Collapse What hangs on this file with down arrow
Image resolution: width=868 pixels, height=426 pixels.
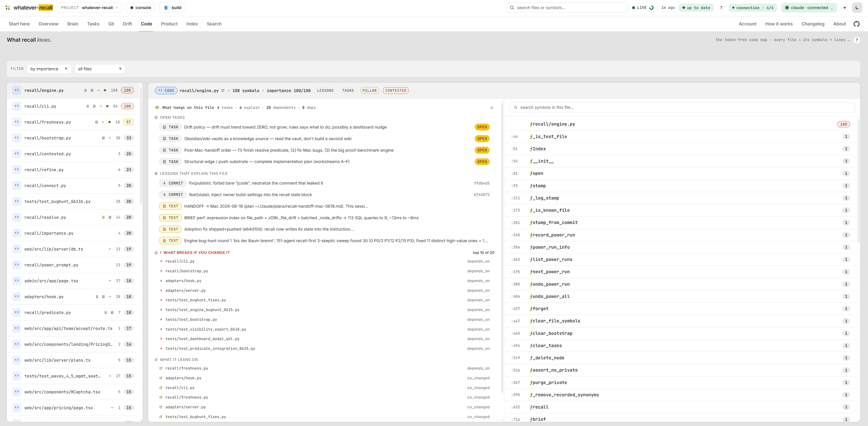(x=492, y=108)
